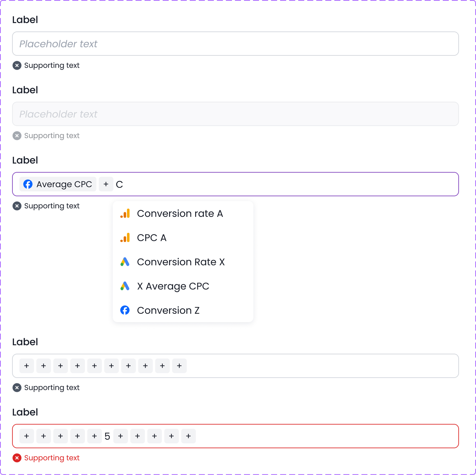Screen dimensions: 476x475
Task: Choose X Average CPC in the dropdown
Action: tap(173, 286)
